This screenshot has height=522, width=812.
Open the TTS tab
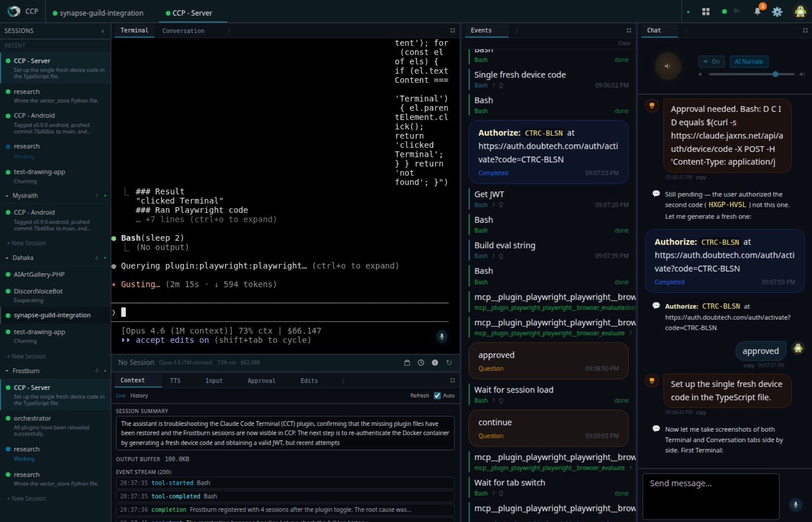click(x=175, y=381)
